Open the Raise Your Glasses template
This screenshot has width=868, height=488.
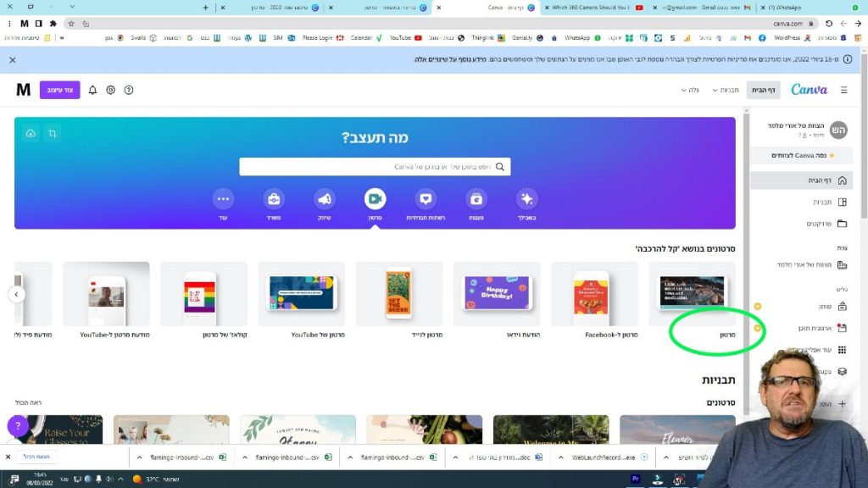(59, 430)
